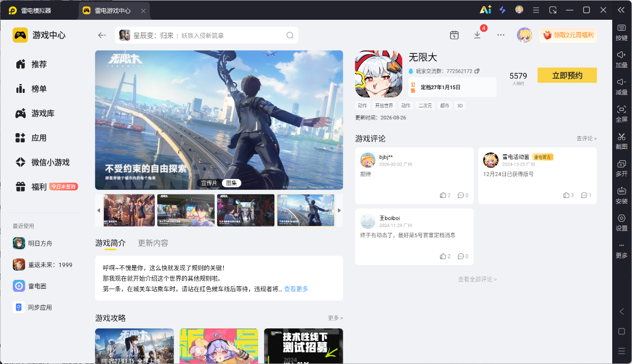Click 去评论 link
Screen dimensions: 632x364
[587, 138]
